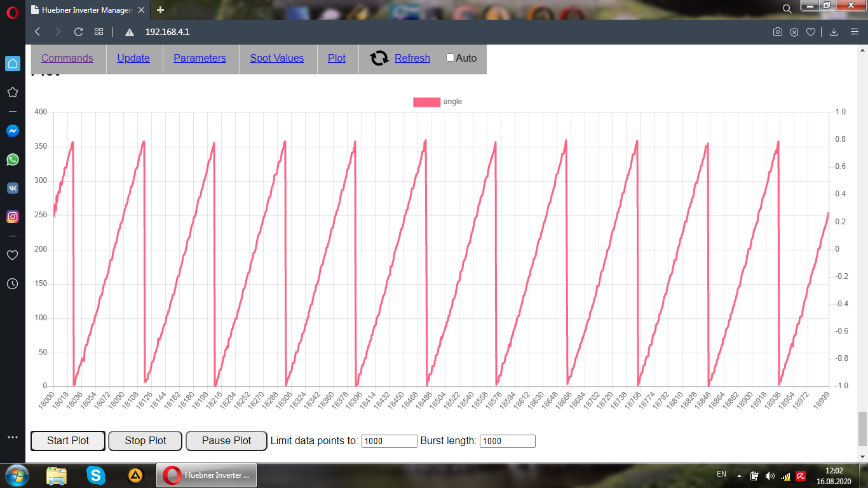This screenshot has width=868, height=488.
Task: Click the Refresh text link
Action: (x=412, y=58)
